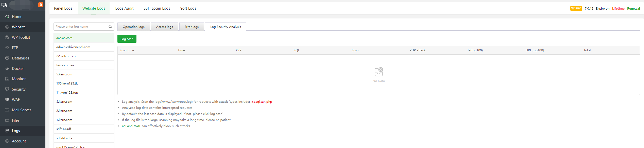Screen dimensions: 644x148
Task: Click the XSS column header
Action: pyautogui.click(x=238, y=50)
